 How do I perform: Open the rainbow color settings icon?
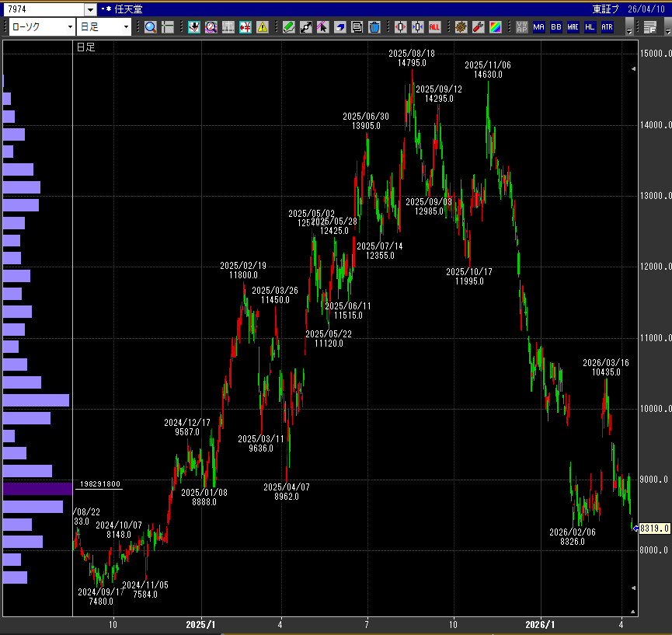496,27
